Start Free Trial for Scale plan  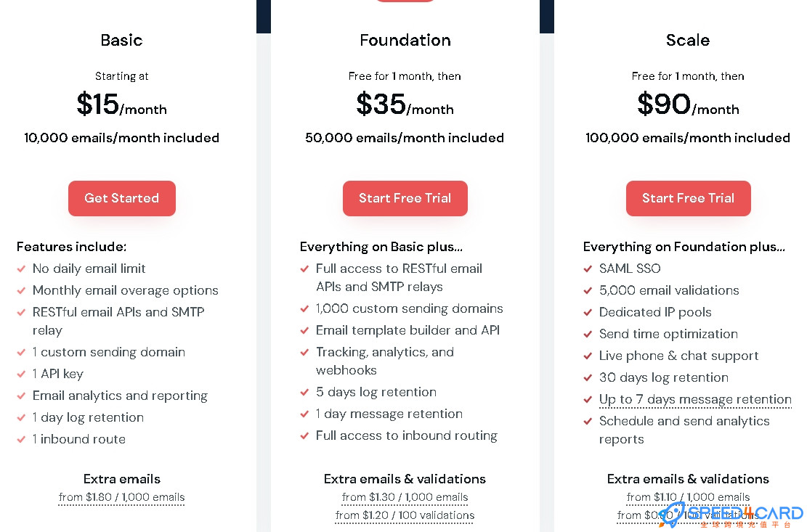coord(688,198)
